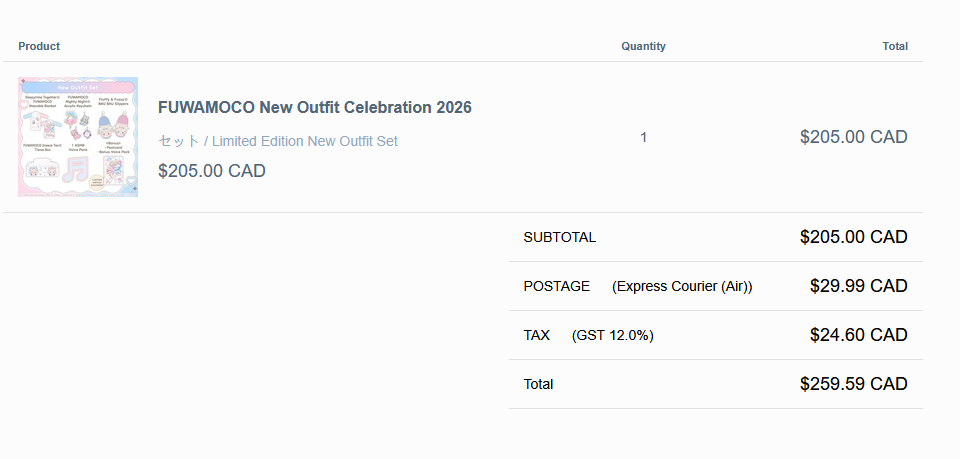Viewport: 960px width, 459px height.
Task: Click the TAX label
Action: coord(536,335)
